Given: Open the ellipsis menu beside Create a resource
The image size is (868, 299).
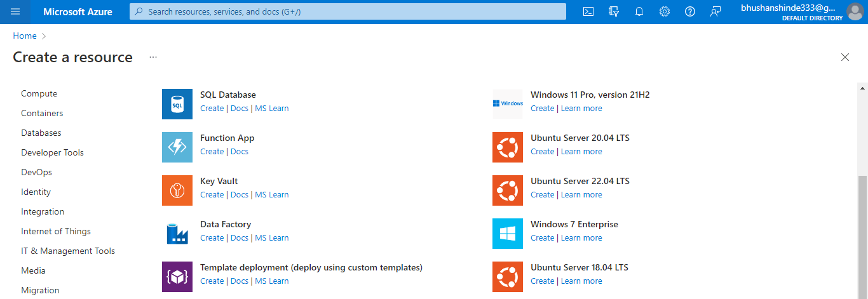Looking at the screenshot, I should click(x=153, y=57).
